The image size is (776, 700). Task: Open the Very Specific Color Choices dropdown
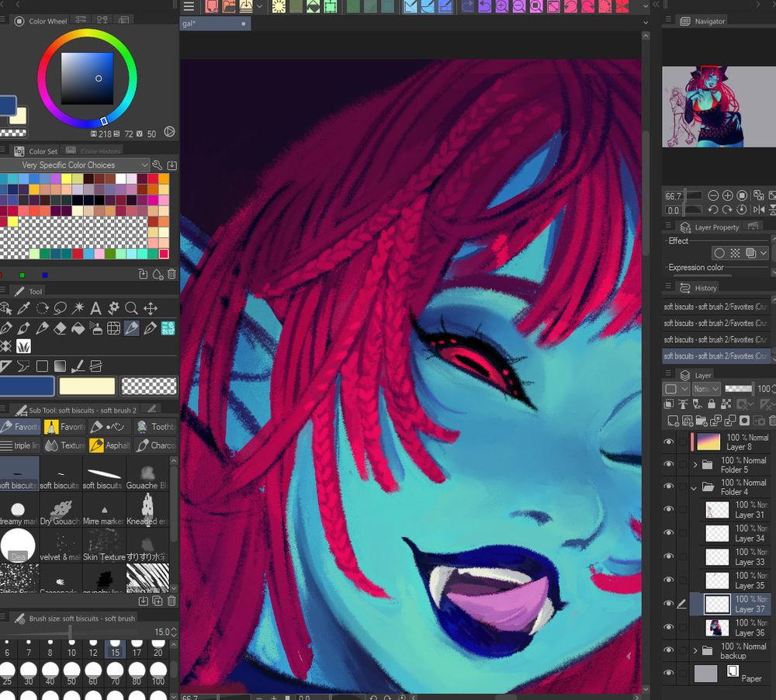coord(74,165)
